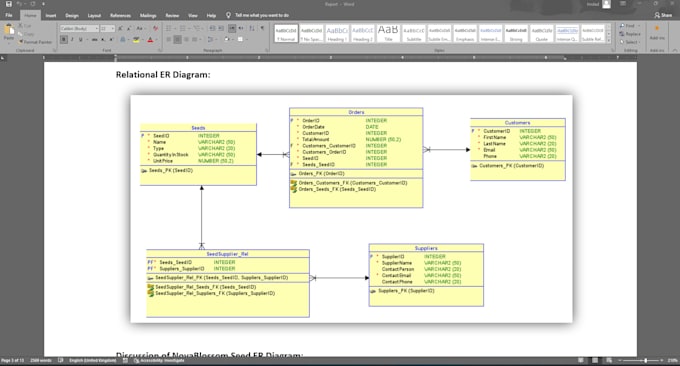Switch to the Layout tab
Image resolution: width=680 pixels, height=366 pixels.
(94, 16)
